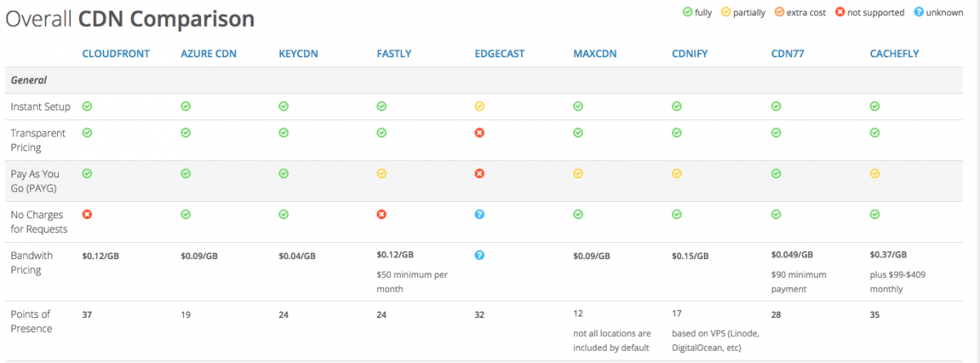
Task: Click Edgecast's 32 points of presence
Action: pos(481,314)
